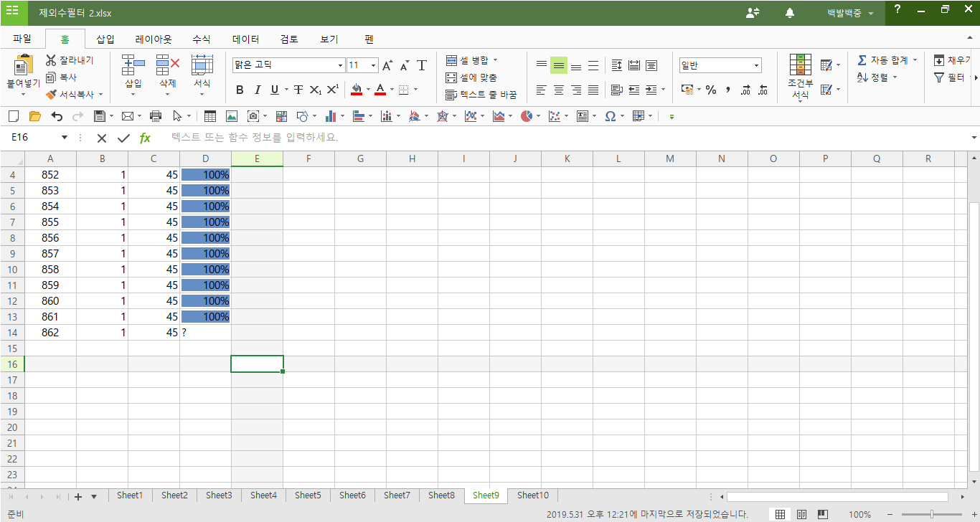The image size is (980, 522).
Task: Insert a pie chart from toolbar
Action: click(527, 116)
